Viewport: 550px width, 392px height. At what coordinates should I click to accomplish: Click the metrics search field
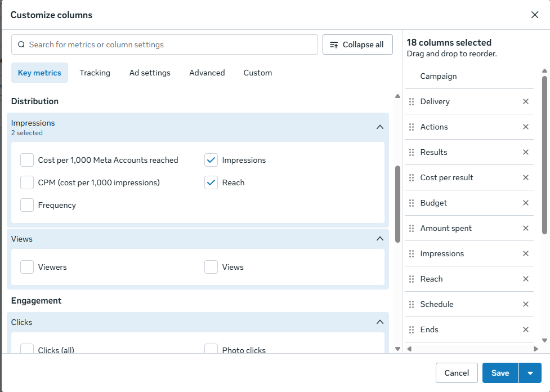164,44
